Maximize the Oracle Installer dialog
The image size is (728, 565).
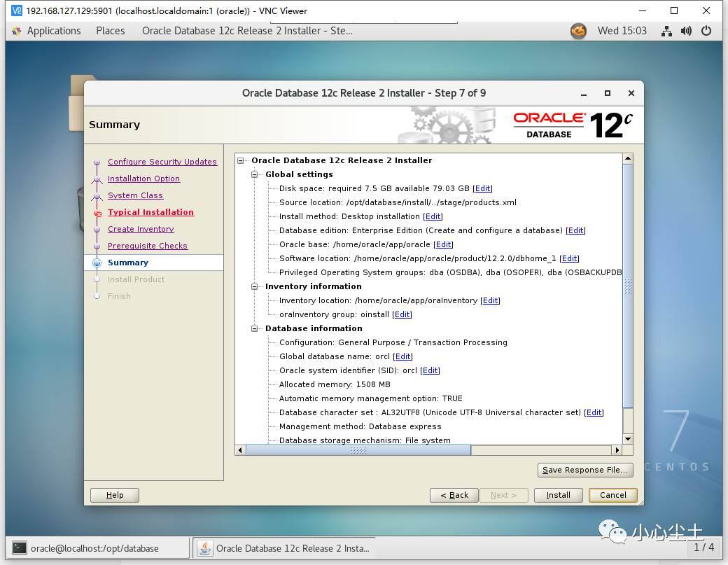[608, 93]
